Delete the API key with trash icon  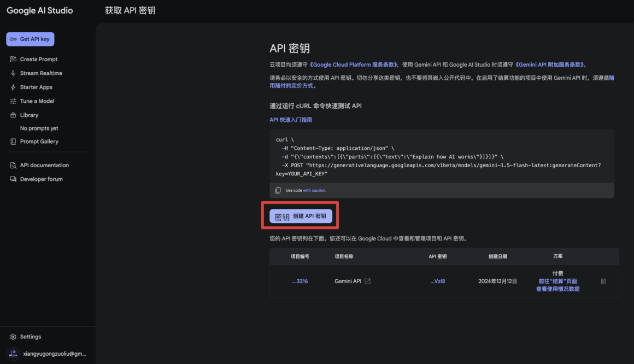click(x=603, y=281)
